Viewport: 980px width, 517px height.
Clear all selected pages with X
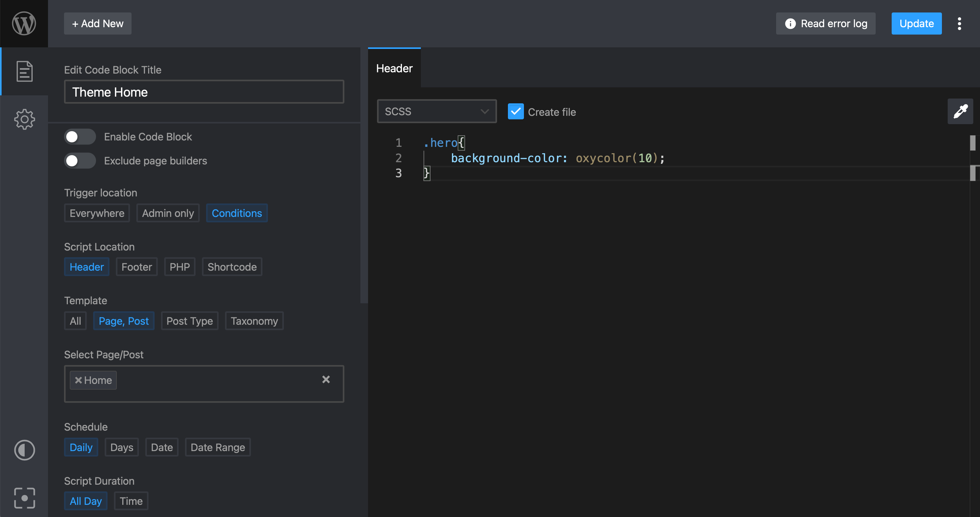coord(326,379)
